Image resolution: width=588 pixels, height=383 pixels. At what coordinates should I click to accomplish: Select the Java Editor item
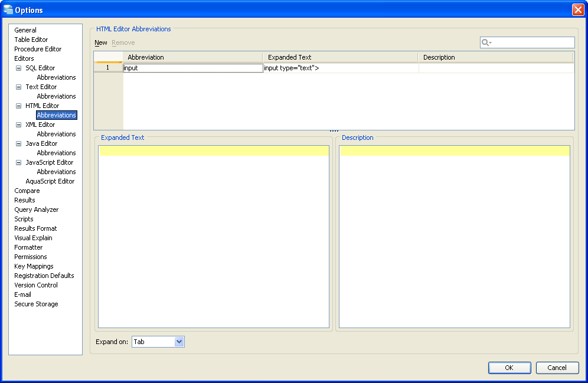tap(41, 143)
